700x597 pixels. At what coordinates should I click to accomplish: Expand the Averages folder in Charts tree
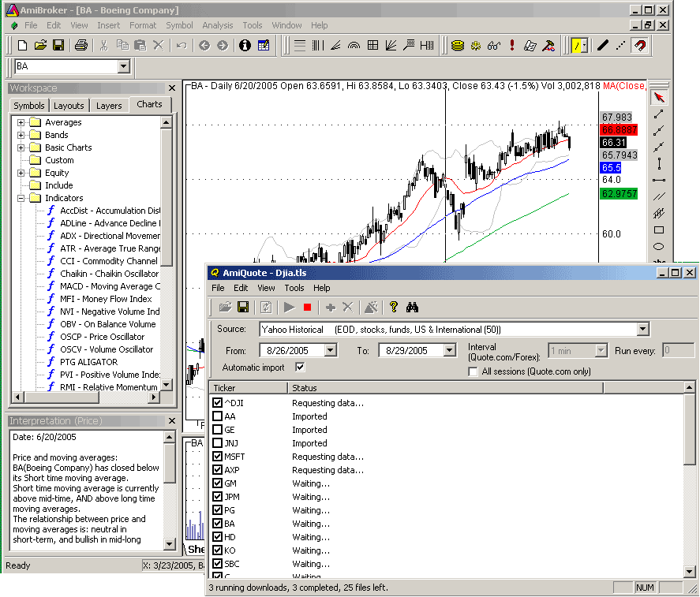coord(21,122)
